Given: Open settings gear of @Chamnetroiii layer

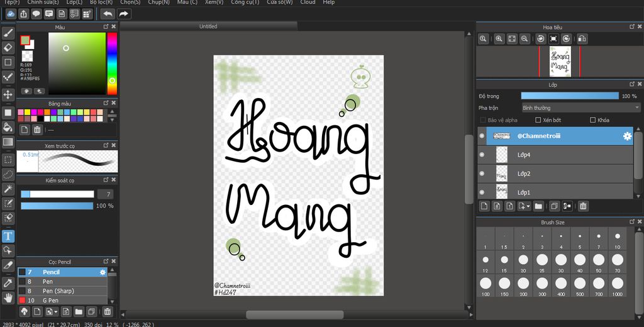Looking at the screenshot, I should pos(627,136).
